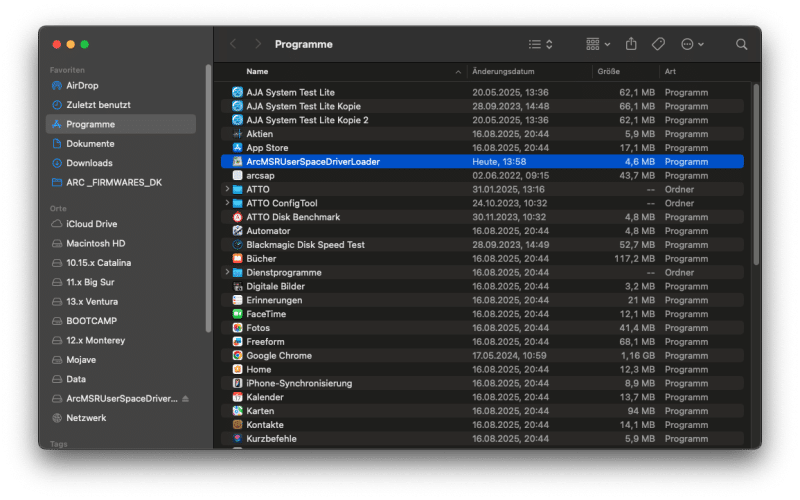
Task: Expand the ATTO folder disclosure triangle
Action: (227, 189)
